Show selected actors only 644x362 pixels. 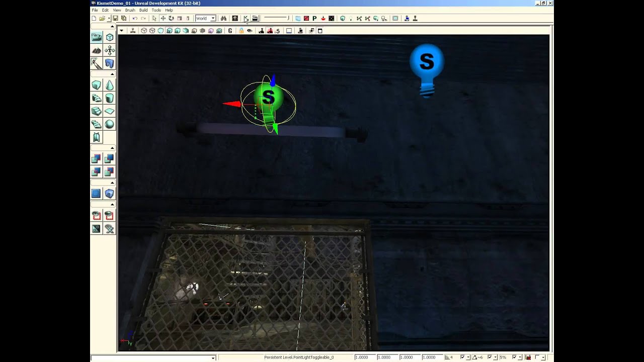96,216
